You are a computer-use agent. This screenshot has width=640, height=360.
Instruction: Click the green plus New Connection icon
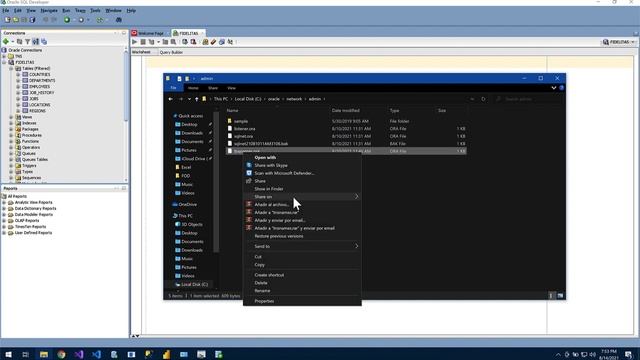[x=6, y=41]
